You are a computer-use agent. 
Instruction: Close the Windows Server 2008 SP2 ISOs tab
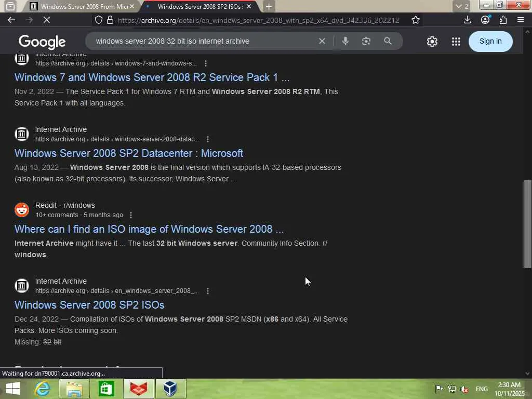pos(249,6)
